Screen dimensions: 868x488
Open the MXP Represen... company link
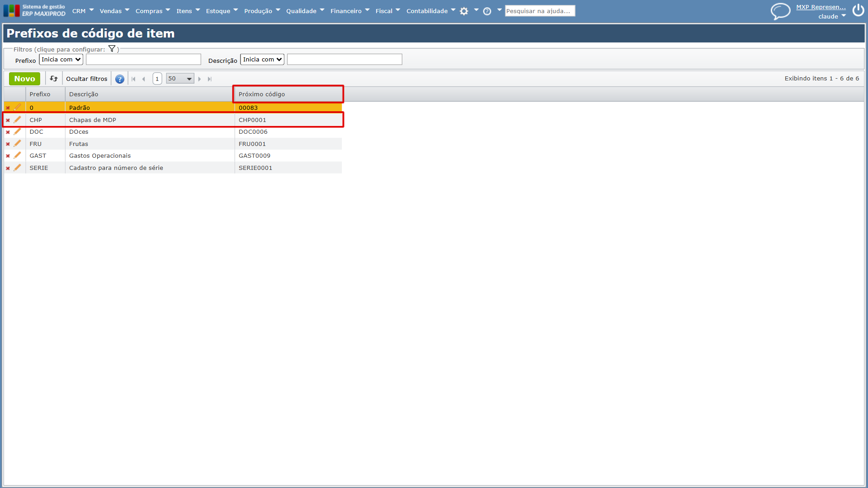(821, 7)
